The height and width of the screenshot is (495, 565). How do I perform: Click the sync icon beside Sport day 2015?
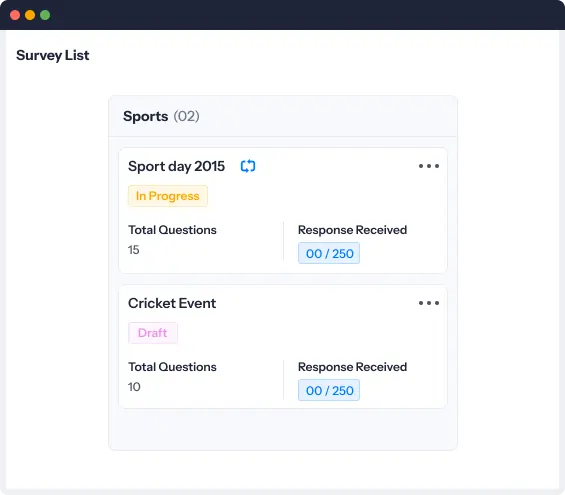248,166
